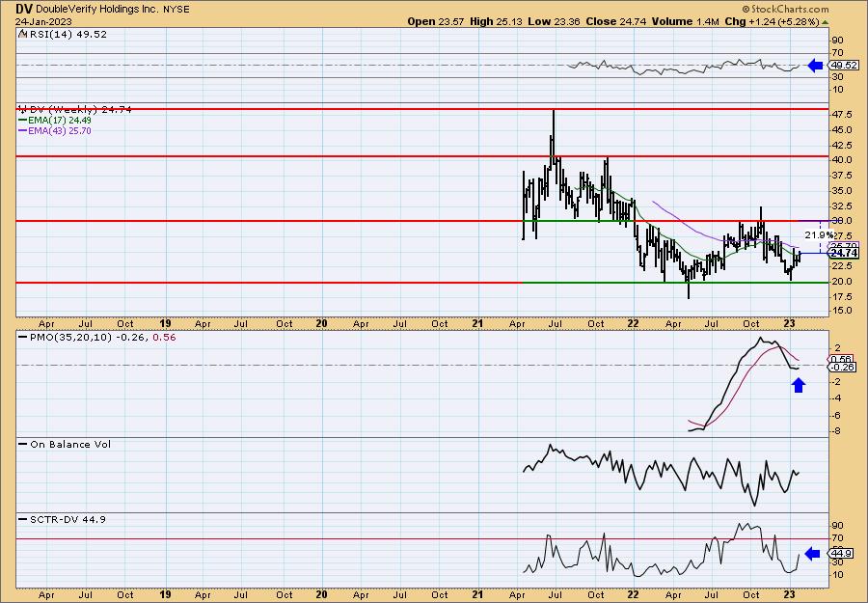Click the Volume 1.4M value
This screenshot has height=603, width=868.
[685, 21]
